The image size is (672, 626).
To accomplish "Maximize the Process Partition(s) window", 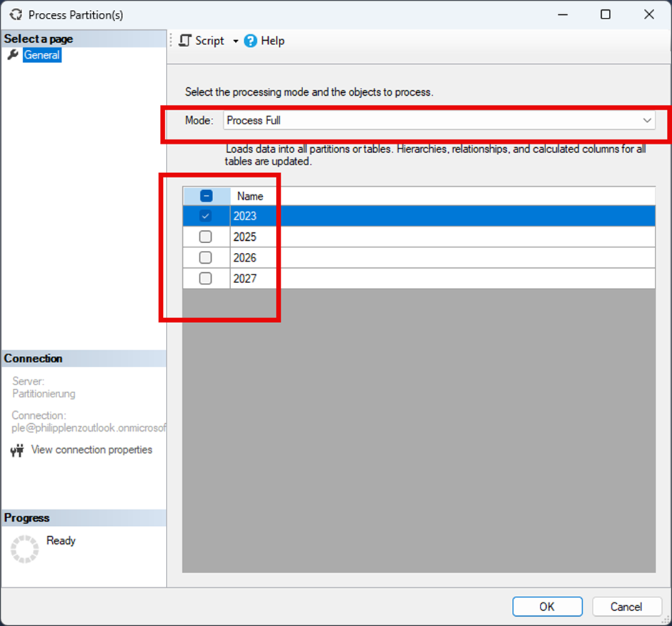I will tap(606, 14).
